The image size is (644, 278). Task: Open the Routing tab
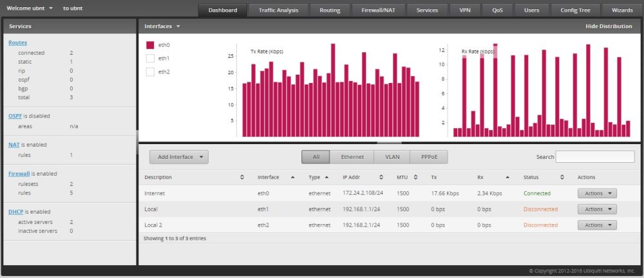pyautogui.click(x=330, y=10)
